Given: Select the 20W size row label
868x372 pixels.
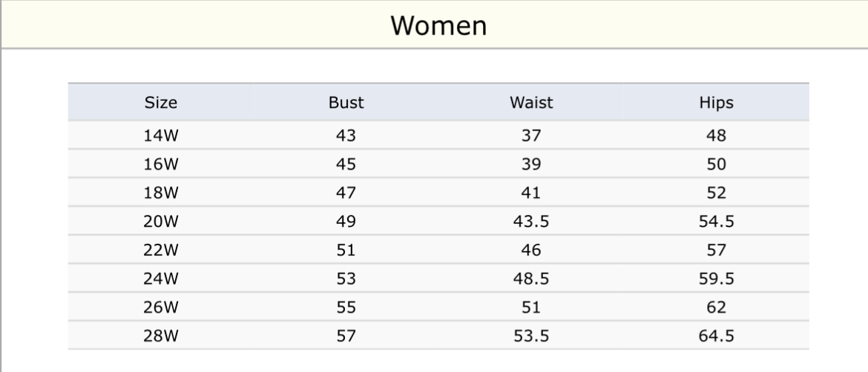Looking at the screenshot, I should coord(161,222).
